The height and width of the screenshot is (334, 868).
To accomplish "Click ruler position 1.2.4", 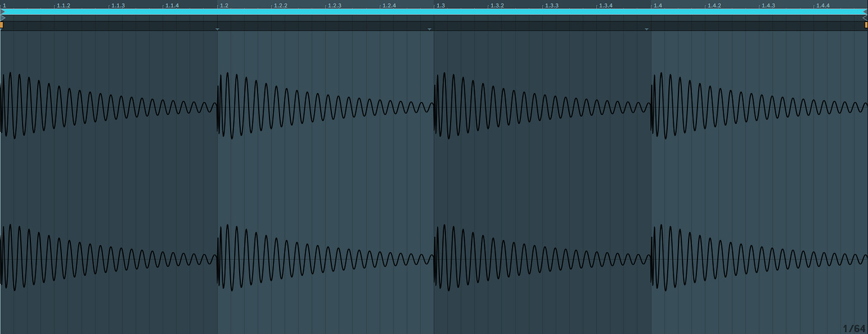I will 389,5.
